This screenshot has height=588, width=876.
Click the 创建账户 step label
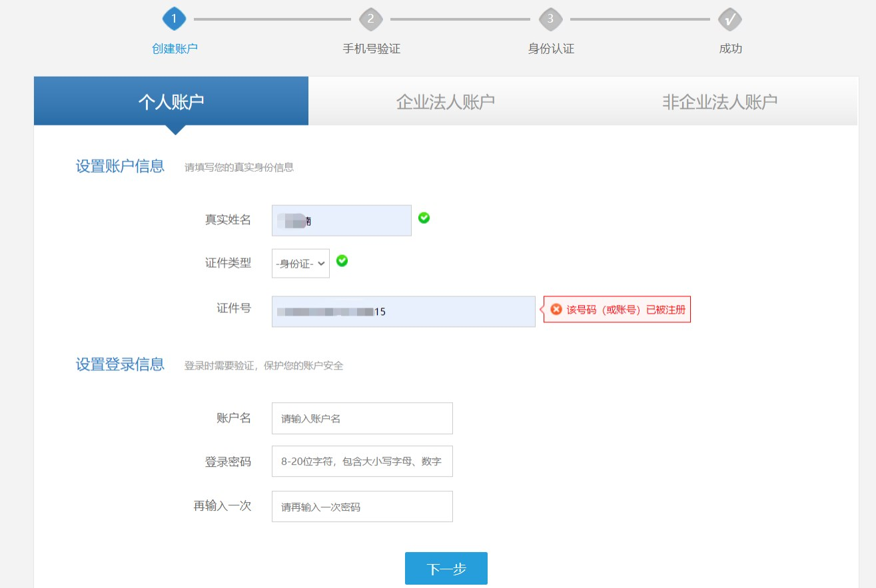click(x=175, y=49)
